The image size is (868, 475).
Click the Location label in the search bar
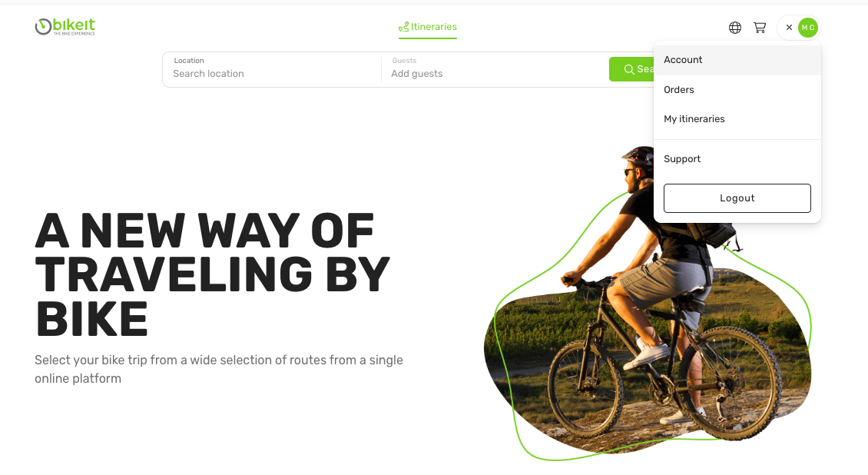click(189, 61)
